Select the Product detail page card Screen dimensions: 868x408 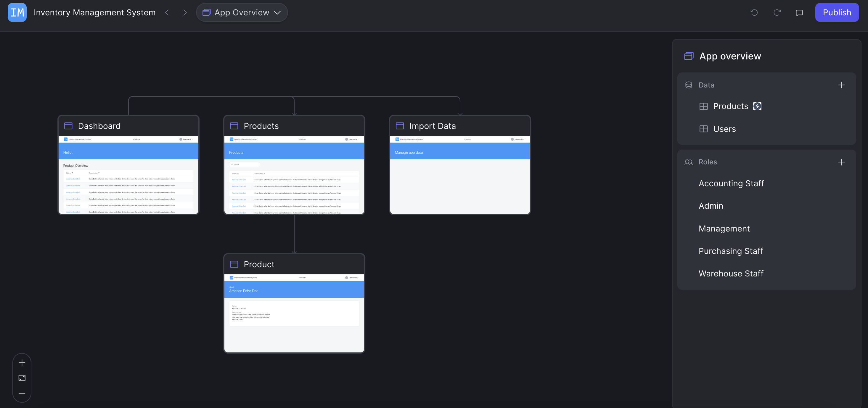click(294, 303)
